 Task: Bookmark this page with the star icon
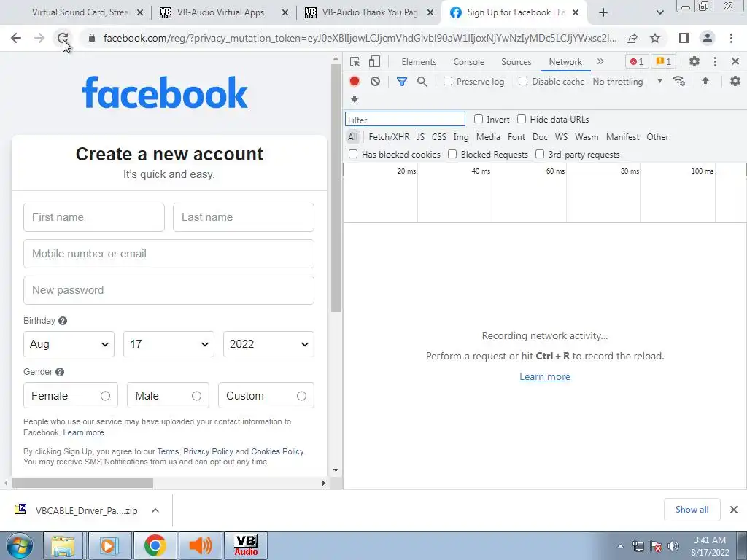(x=655, y=38)
